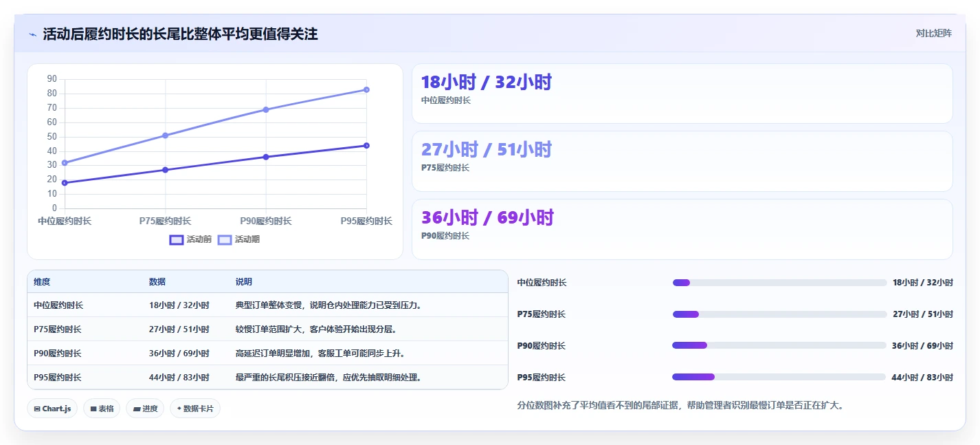Click the P75履约时长 progress bar
980x445 pixels.
[x=779, y=314]
